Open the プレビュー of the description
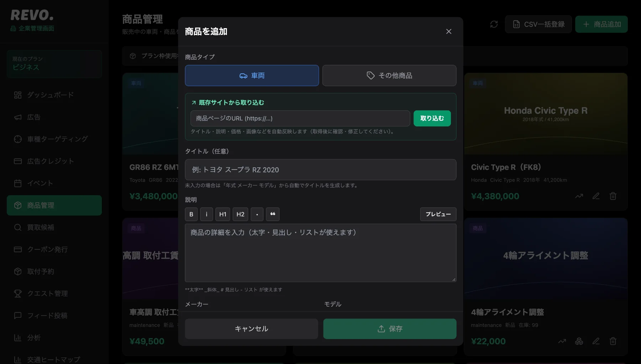 (438, 214)
